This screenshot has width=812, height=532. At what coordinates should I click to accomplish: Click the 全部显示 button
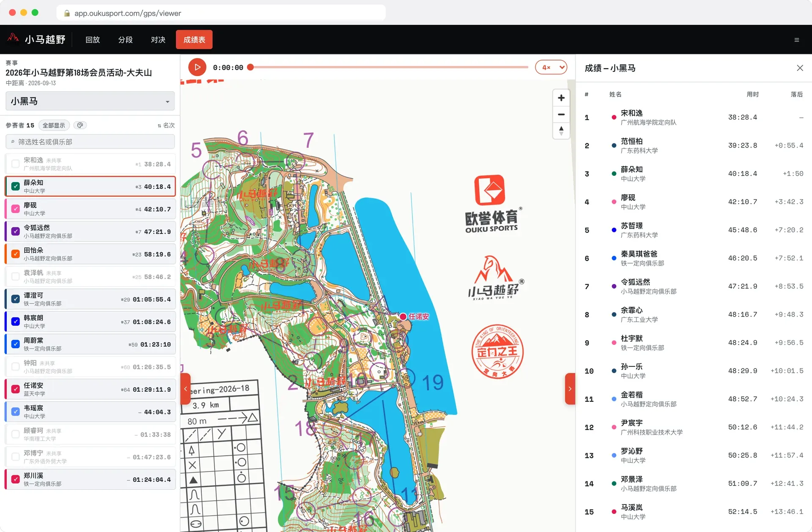54,125
